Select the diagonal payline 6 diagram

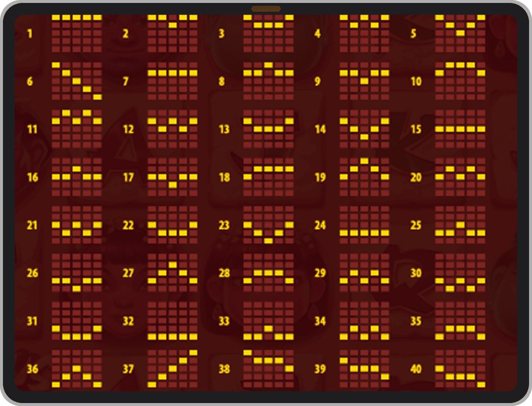tap(77, 81)
